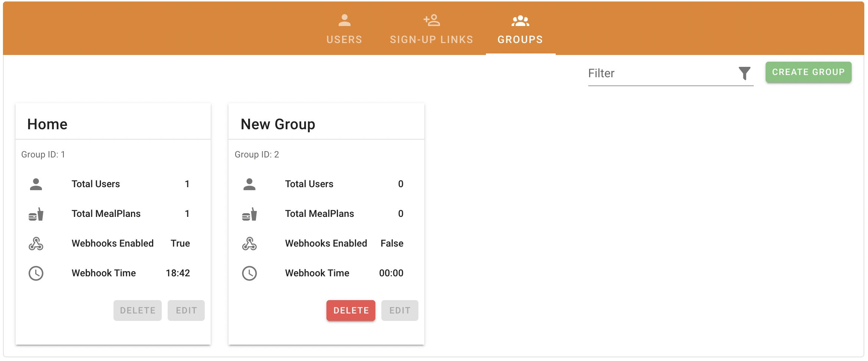This screenshot has width=868, height=361.
Task: Click Home card's Webhook Time clock icon
Action: pyautogui.click(x=36, y=273)
